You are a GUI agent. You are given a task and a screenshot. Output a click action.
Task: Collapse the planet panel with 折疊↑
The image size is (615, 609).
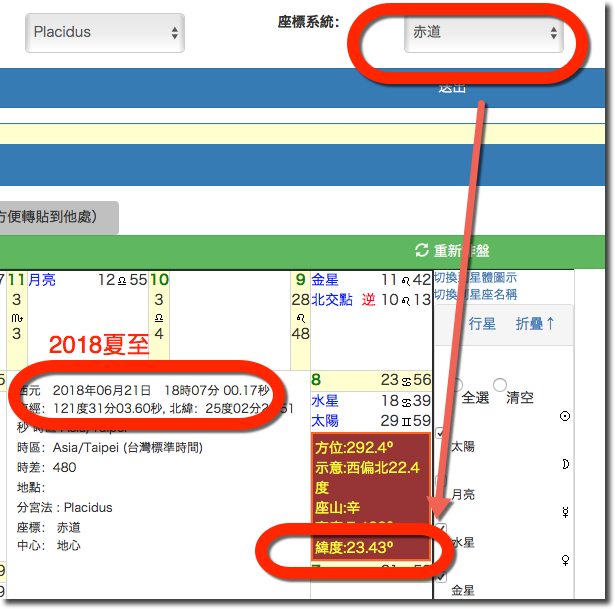pos(535,324)
